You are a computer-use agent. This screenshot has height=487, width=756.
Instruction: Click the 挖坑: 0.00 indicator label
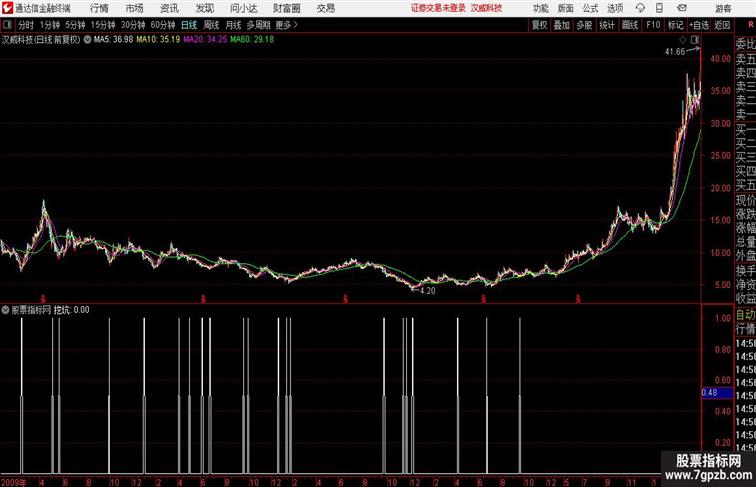point(71,310)
